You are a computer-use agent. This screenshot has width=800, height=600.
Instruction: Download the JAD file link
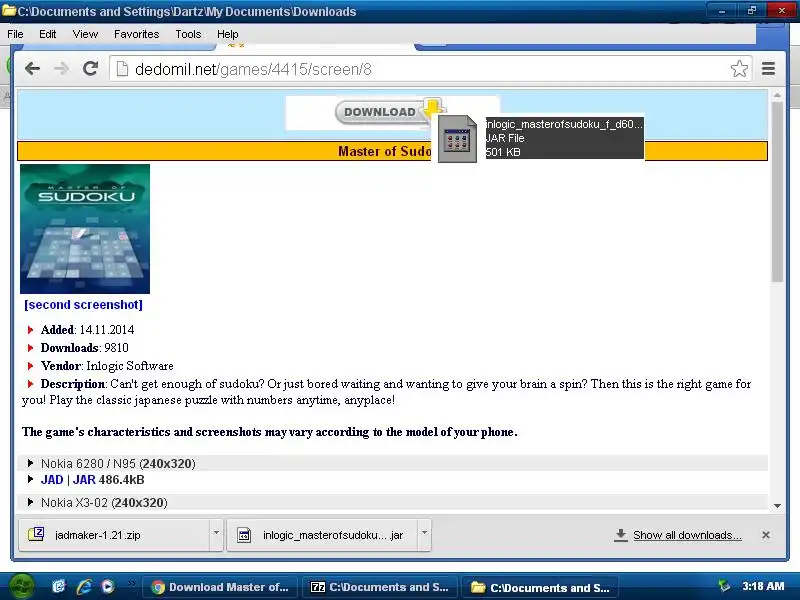coord(52,480)
